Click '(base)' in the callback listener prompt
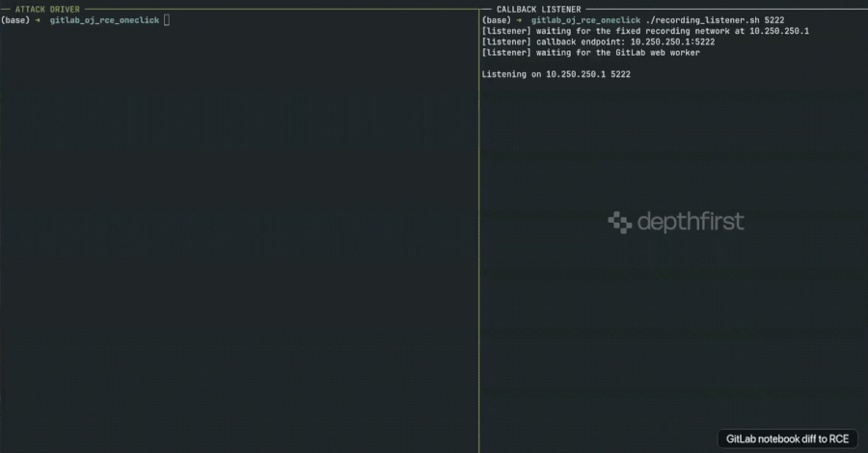The width and height of the screenshot is (868, 453). [497, 20]
